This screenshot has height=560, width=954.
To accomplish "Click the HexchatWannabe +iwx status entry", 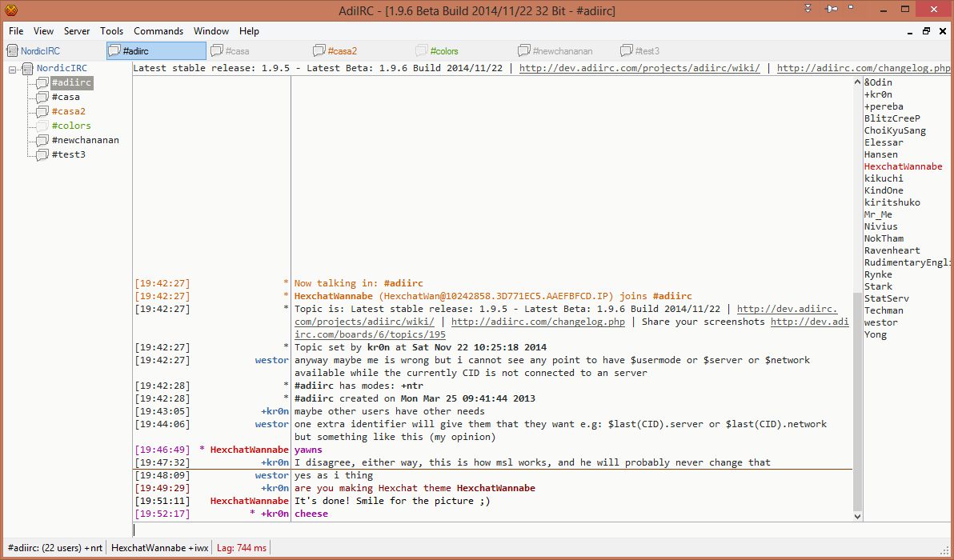I will tap(160, 548).
